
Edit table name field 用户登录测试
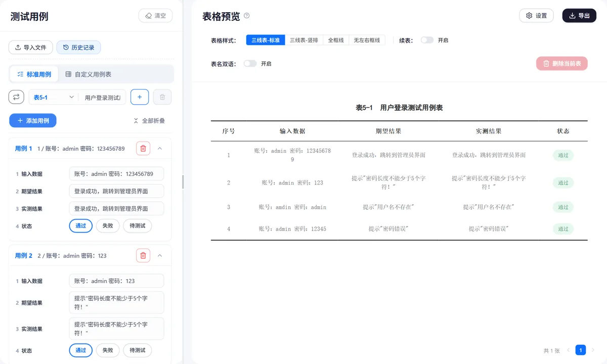pyautogui.click(x=102, y=97)
